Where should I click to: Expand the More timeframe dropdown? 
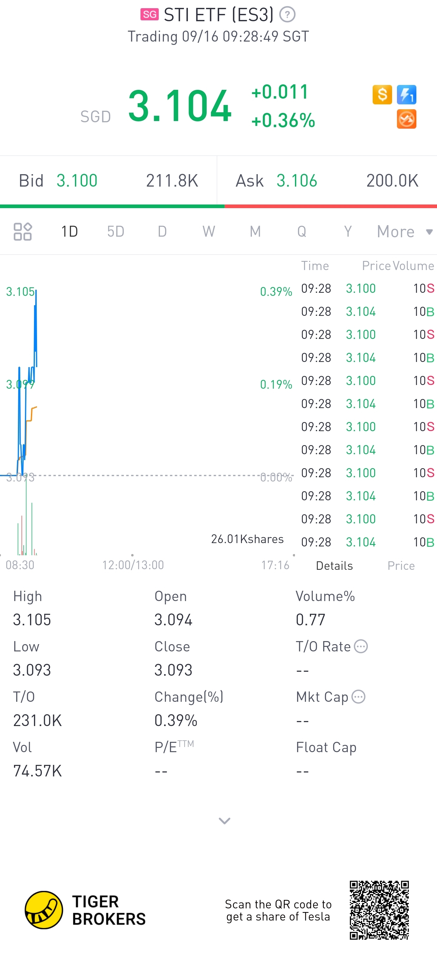click(x=404, y=231)
